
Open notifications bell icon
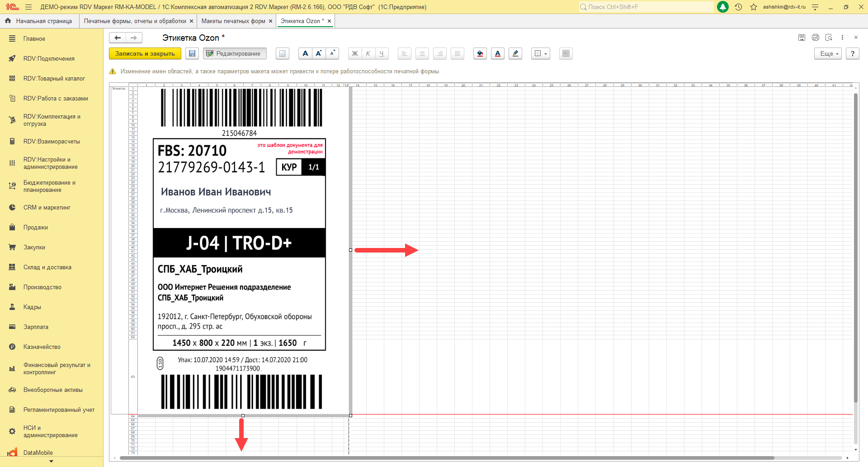click(x=723, y=7)
